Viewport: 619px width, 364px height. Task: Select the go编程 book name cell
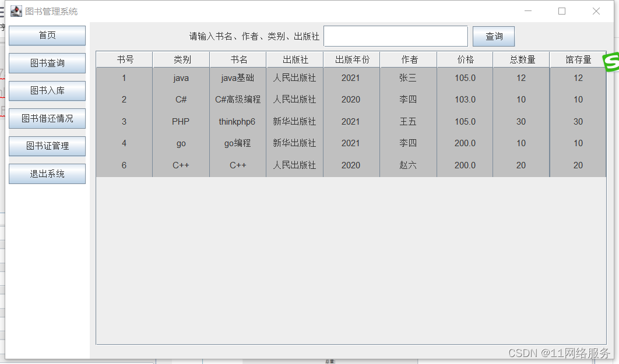tap(238, 143)
